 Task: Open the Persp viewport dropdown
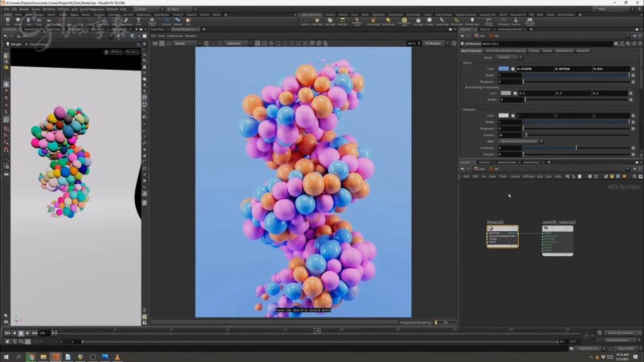[x=116, y=52]
